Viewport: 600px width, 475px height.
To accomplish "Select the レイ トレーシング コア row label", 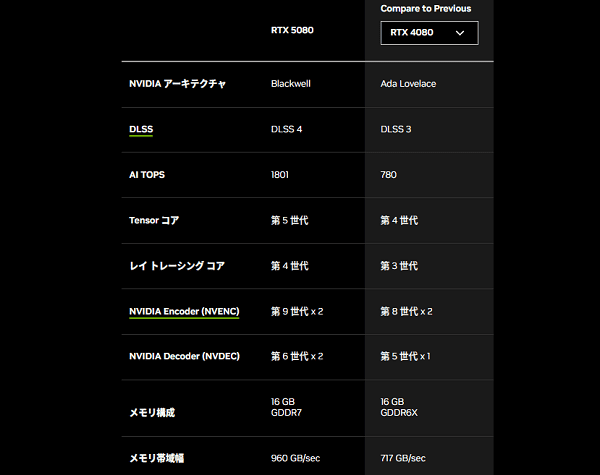I will [177, 266].
